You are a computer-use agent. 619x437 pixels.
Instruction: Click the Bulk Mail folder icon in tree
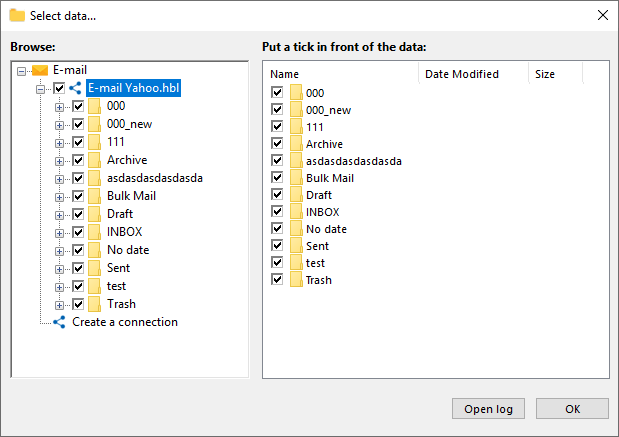pyautogui.click(x=95, y=196)
